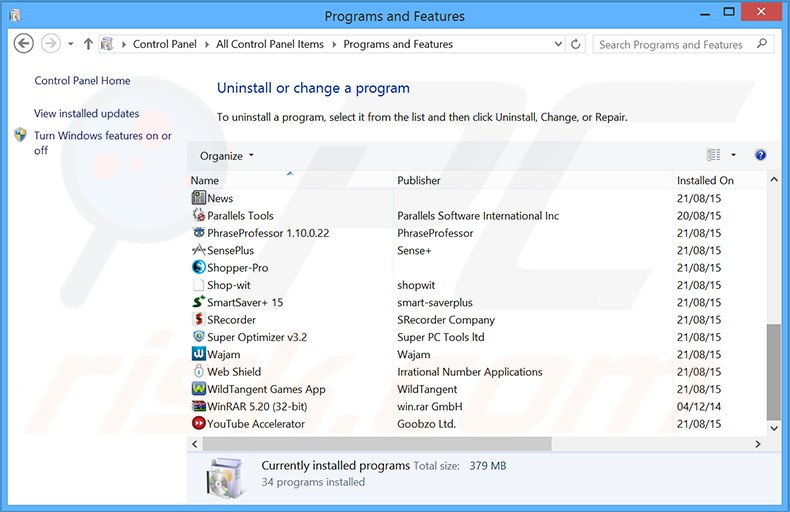
Task: Click publisher Goobzo Ltd.
Action: click(426, 424)
